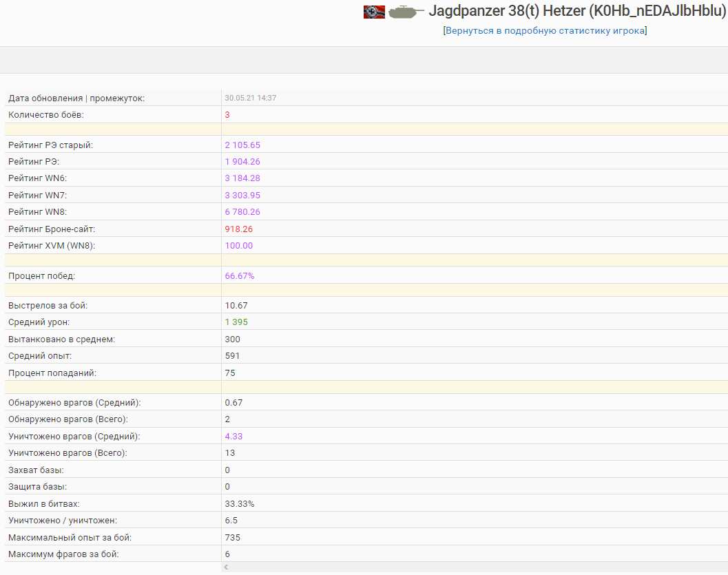
Task: Click the battle count value 3
Action: (227, 114)
